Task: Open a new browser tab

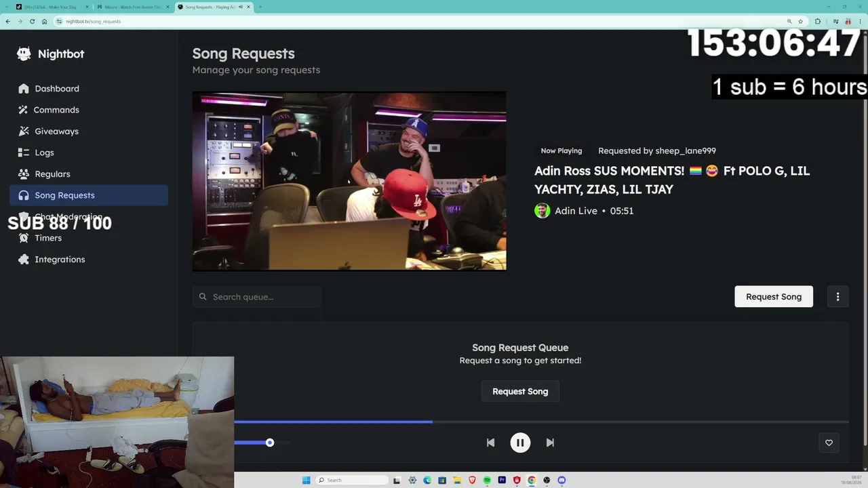Action: pos(260,7)
